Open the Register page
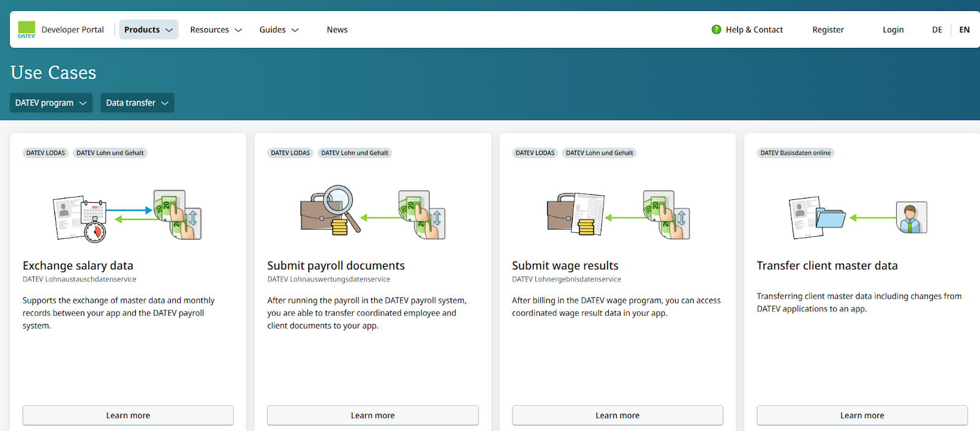This screenshot has width=980, height=431. pyautogui.click(x=828, y=29)
